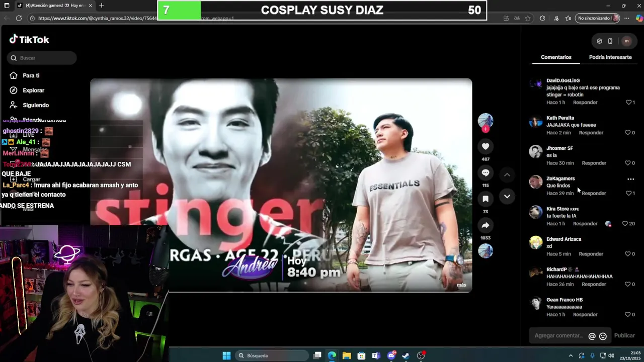Open Edge settings and more menu
The width and height of the screenshot is (644, 362).
coord(626,18)
